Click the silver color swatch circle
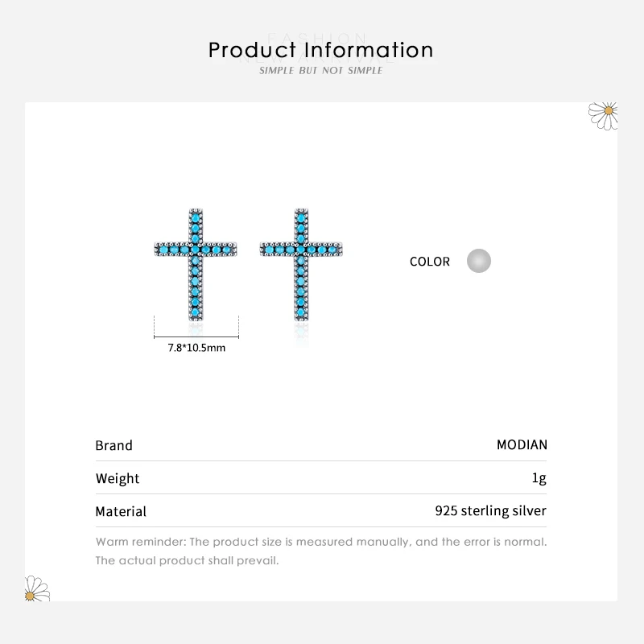644x644 pixels. coord(479,261)
